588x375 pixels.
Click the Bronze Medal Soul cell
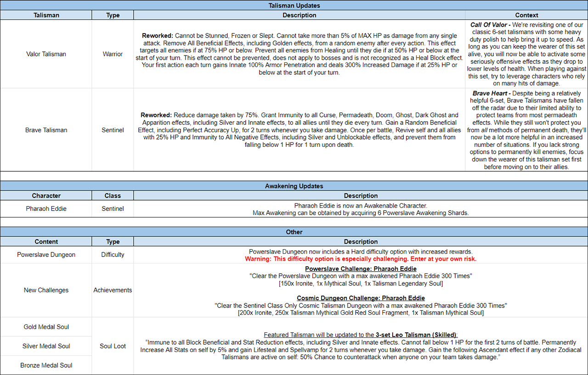pos(46,365)
